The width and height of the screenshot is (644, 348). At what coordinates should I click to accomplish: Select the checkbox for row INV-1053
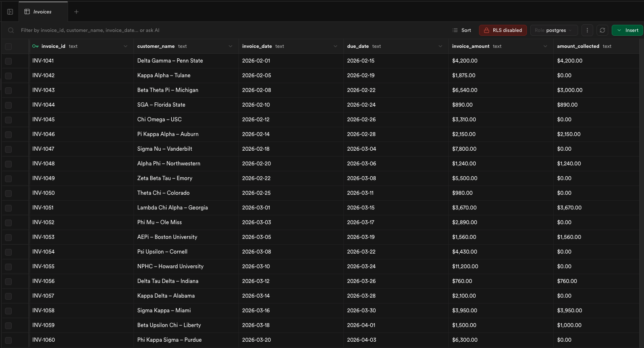[8, 237]
